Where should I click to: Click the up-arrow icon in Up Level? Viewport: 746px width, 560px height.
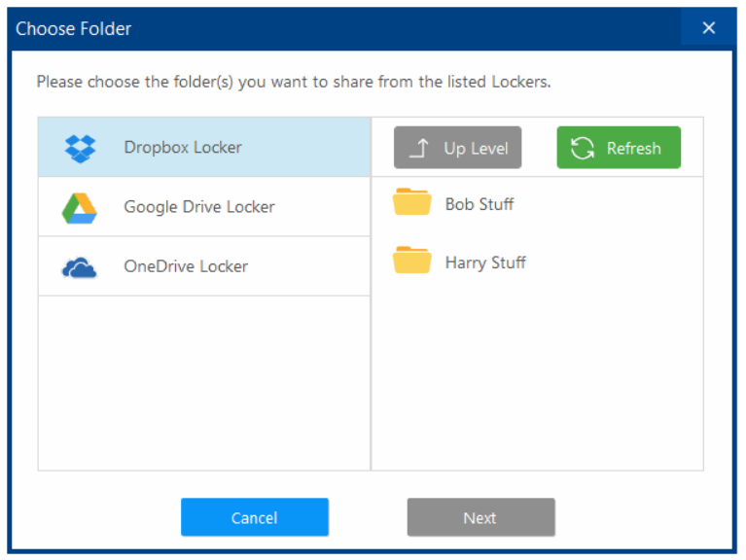tap(419, 149)
